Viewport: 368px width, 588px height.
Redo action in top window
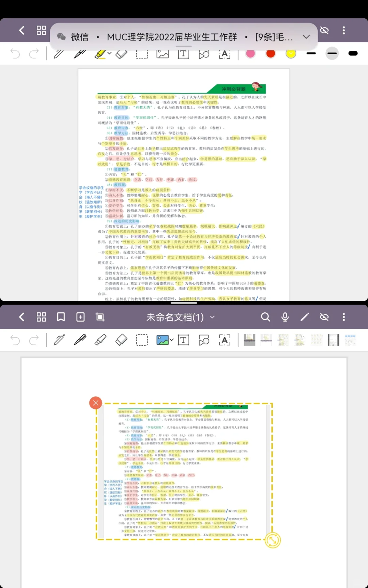[34, 53]
